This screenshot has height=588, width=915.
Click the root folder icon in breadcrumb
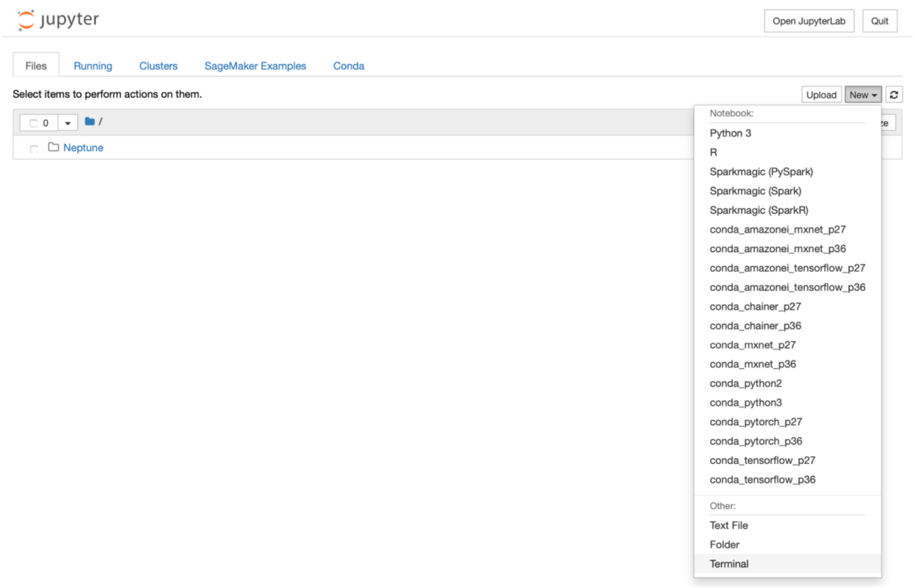click(x=90, y=122)
